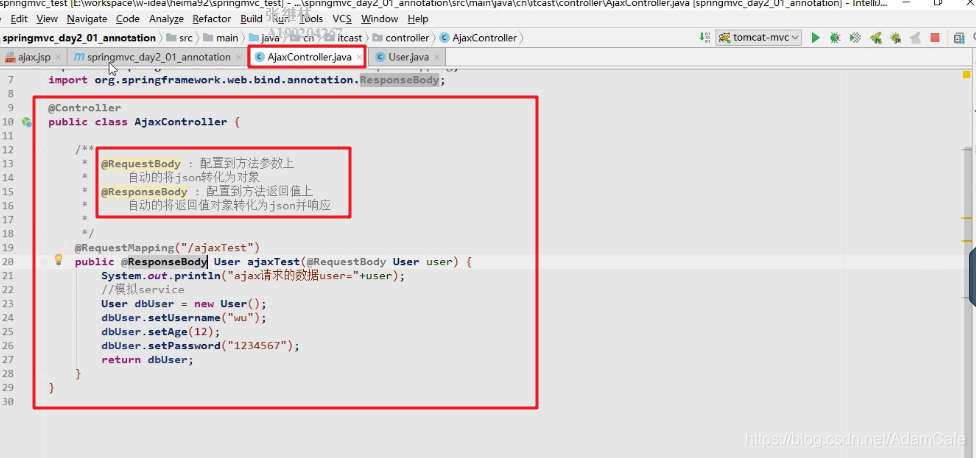Screen dimensions: 976x458
Task: Click dbUser.setPassword("1234567") line
Action: coord(200,346)
